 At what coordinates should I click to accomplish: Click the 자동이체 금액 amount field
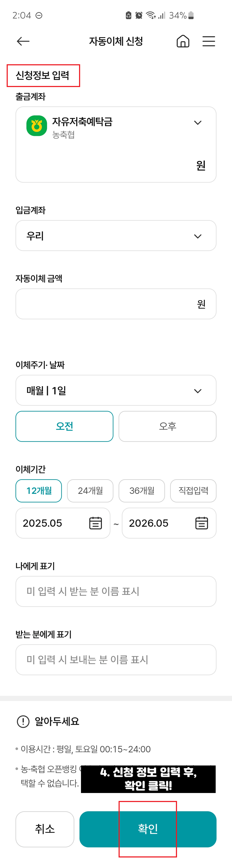pyautogui.click(x=116, y=304)
